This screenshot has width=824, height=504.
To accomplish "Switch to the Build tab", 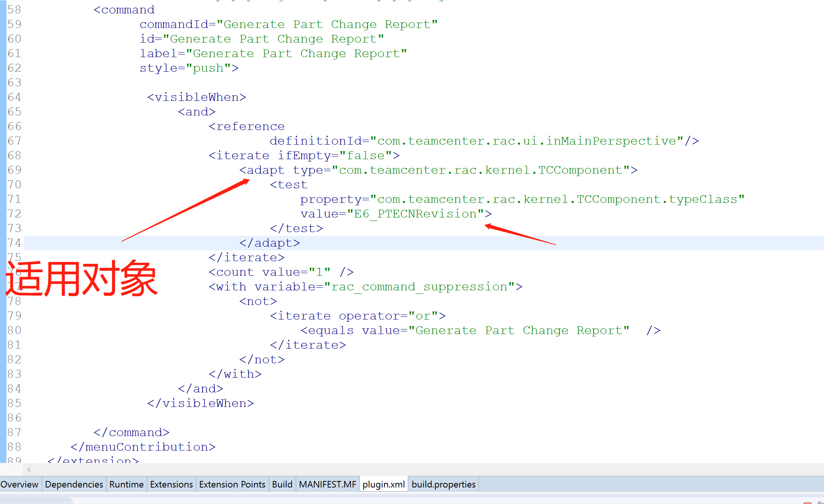I will click(x=282, y=484).
